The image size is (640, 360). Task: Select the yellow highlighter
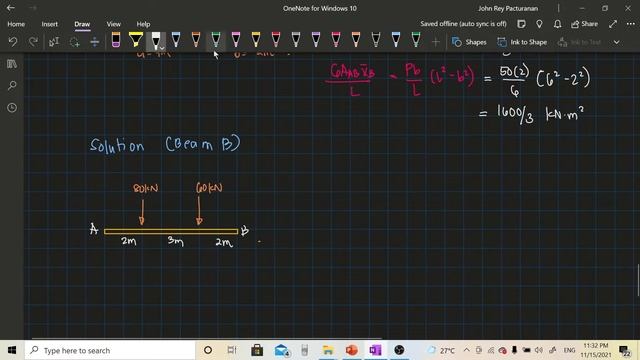[x=136, y=40]
